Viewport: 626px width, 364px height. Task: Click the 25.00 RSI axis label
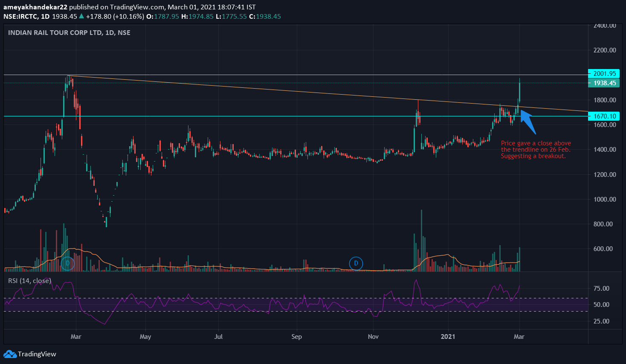[601, 321]
